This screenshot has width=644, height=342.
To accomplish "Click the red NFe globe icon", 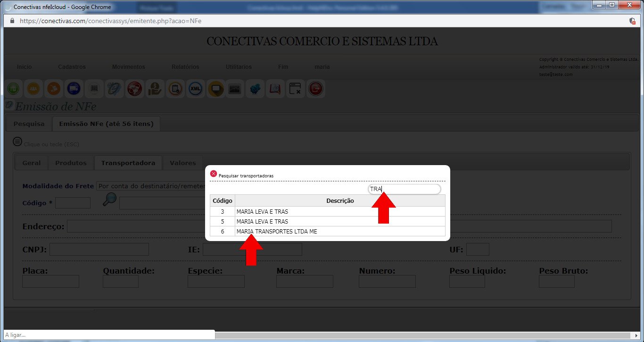I will click(x=134, y=89).
